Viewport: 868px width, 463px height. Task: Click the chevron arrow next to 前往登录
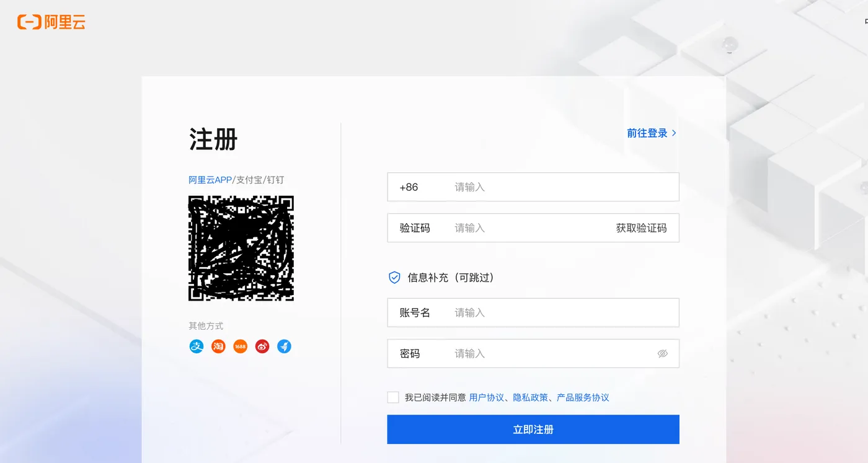pos(674,133)
